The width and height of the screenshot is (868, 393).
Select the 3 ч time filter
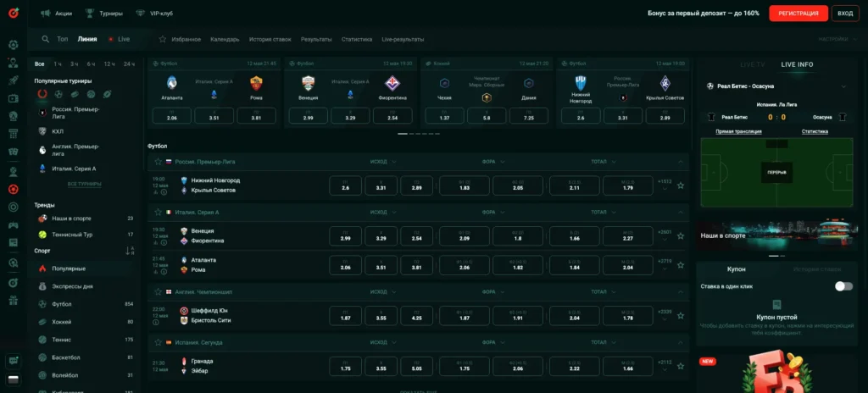pos(75,64)
